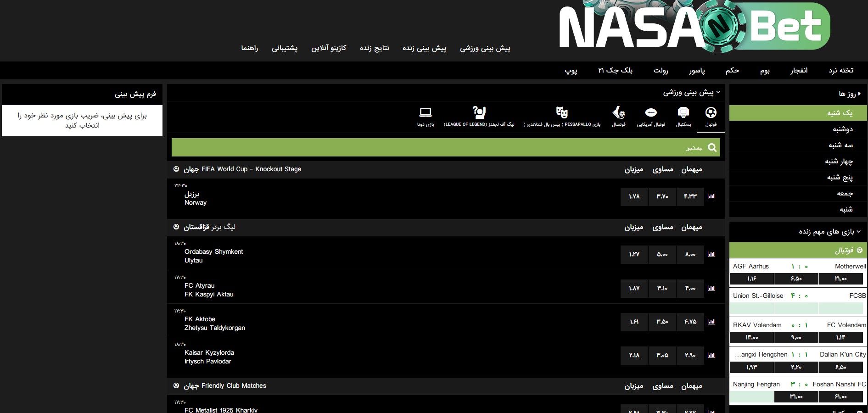Pick live odds ۶,۵۰ for Dalian K'un City
868x413 pixels.
(840, 367)
